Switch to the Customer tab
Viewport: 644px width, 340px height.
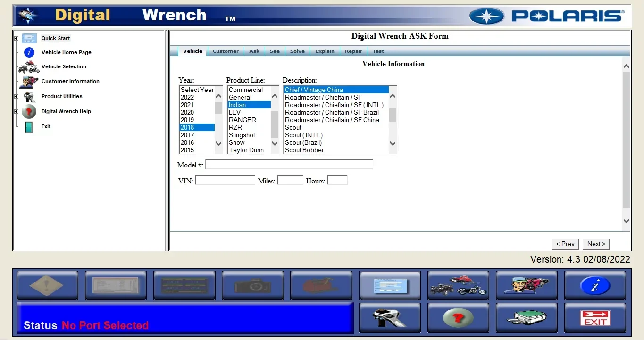click(x=226, y=51)
